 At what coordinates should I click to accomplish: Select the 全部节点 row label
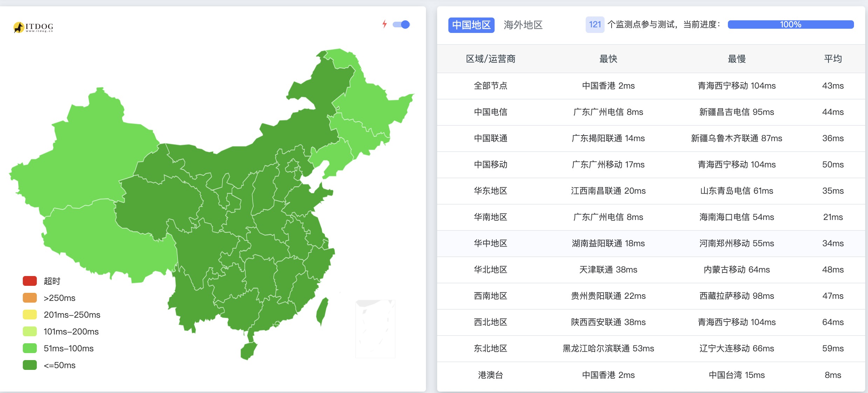pyautogui.click(x=490, y=86)
